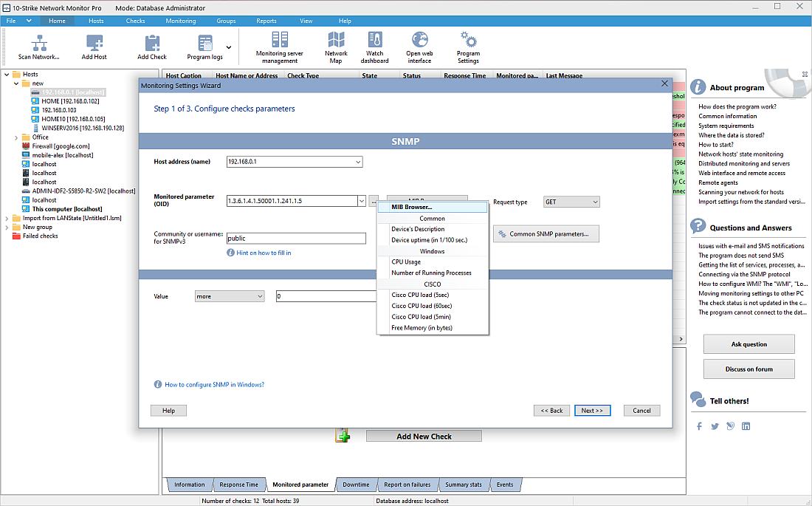Click the info icon next to Hint link
This screenshot has width=812, height=506.
[x=230, y=253]
